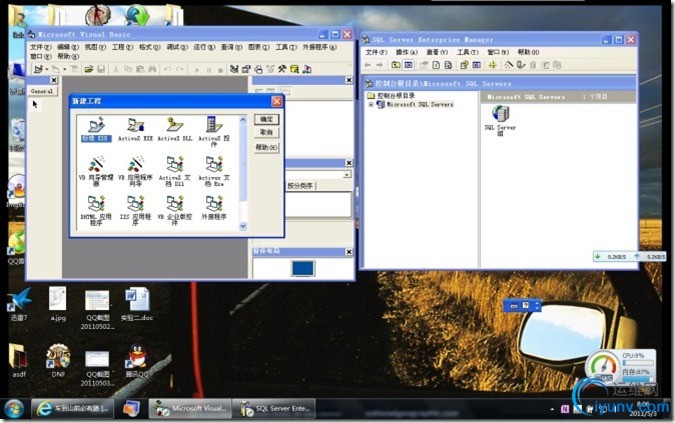675x423 pixels.
Task: Open 查看 menu in Enterprise Manager
Action: (437, 52)
